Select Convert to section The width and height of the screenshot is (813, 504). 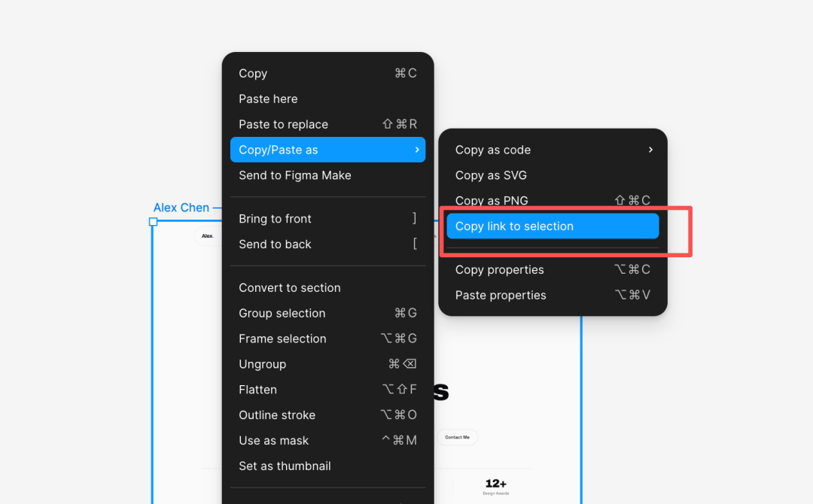tap(327, 287)
